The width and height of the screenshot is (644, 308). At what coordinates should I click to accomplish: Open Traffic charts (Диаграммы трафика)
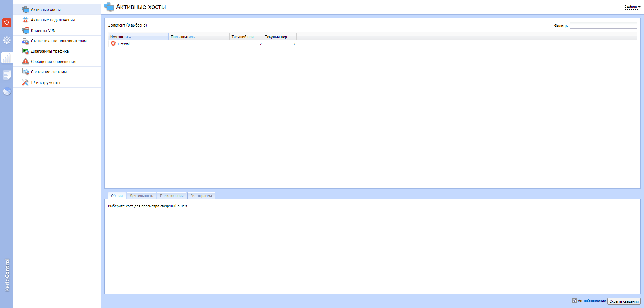[50, 51]
